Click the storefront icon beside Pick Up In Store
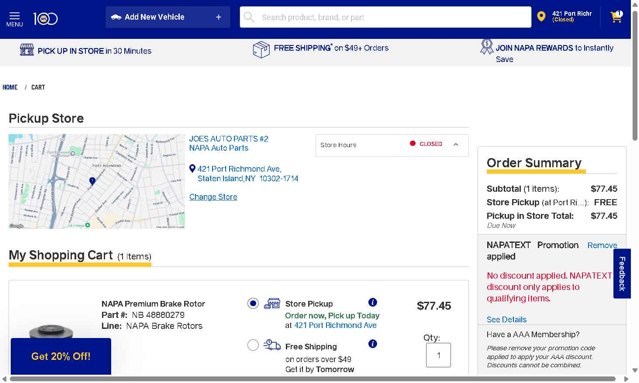The image size is (639, 383). click(x=27, y=50)
